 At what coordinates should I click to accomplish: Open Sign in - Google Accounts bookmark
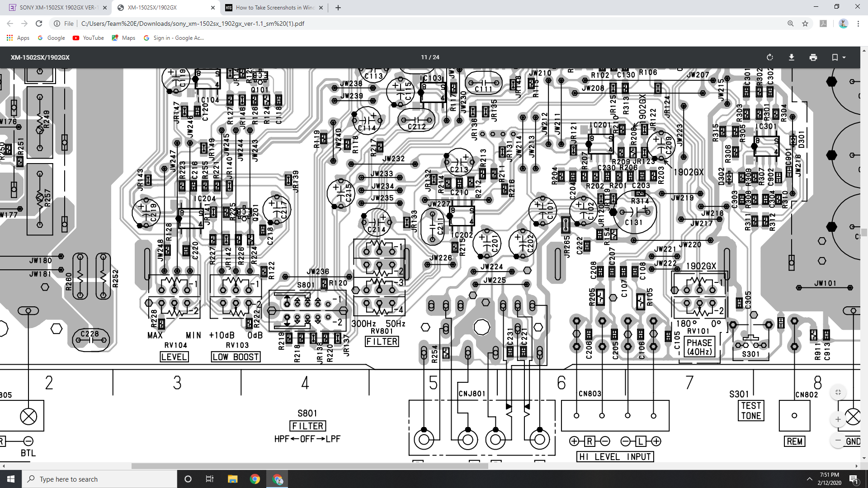coord(174,38)
